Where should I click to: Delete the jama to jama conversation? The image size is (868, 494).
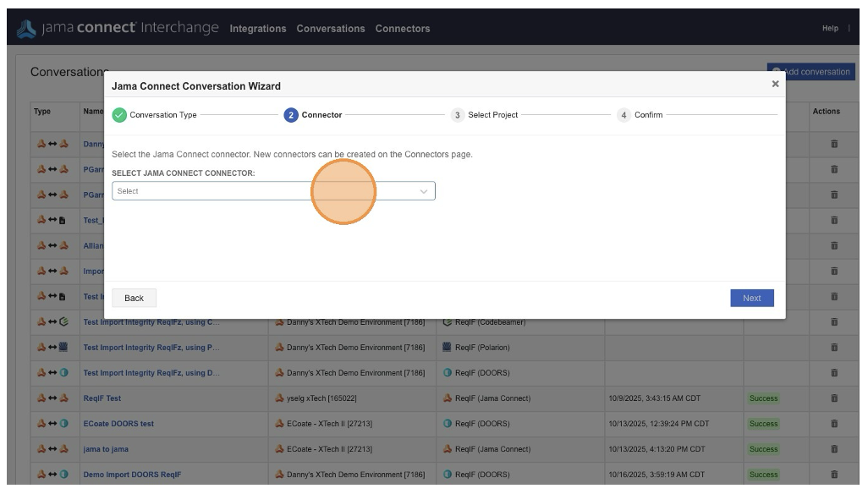click(x=834, y=449)
